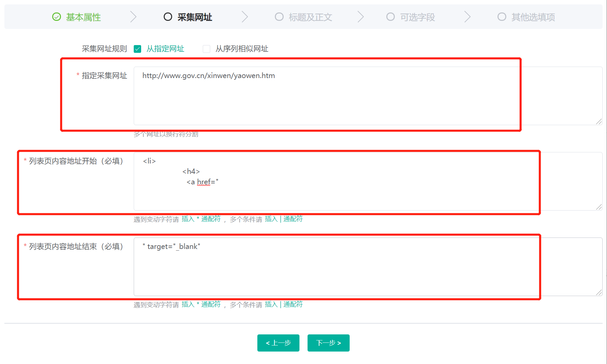Screen dimensions: 607x364
Task: Click the green checkmark icon beside 基本属性
Action: pos(57,17)
